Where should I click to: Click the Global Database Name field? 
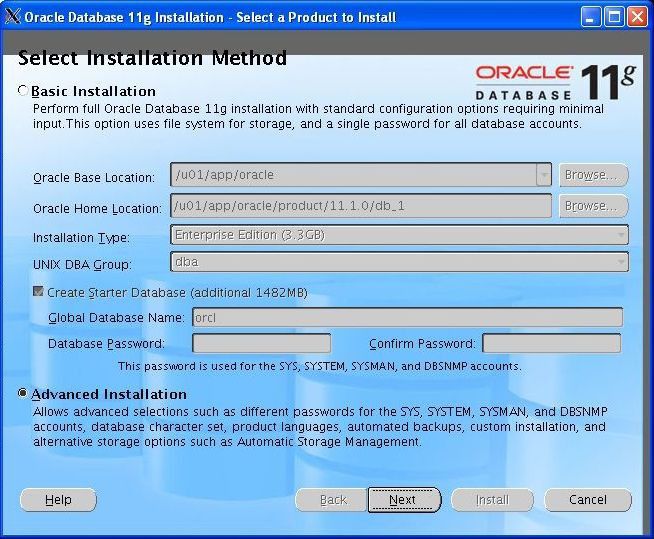tap(407, 317)
